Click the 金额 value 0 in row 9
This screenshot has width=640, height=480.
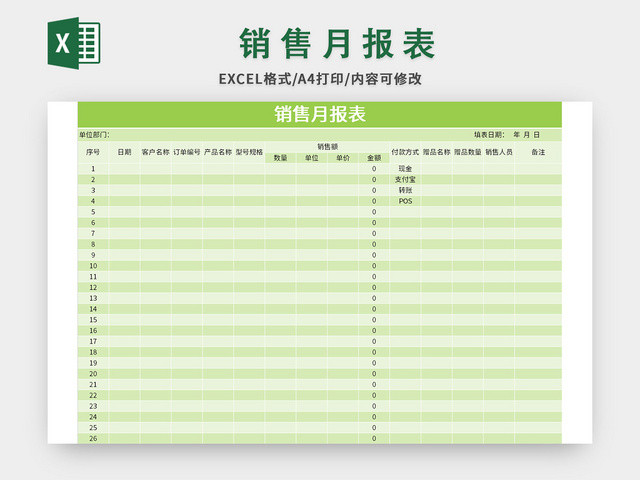pyautogui.click(x=374, y=255)
